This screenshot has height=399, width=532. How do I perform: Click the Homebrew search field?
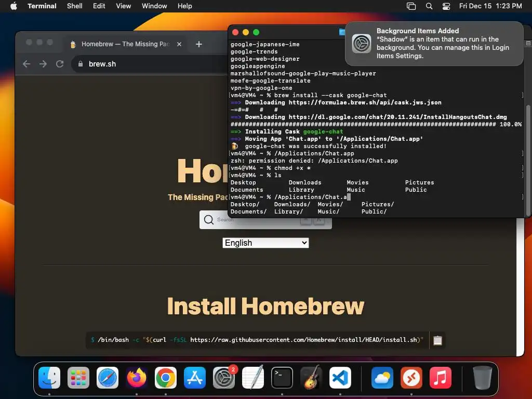point(265,220)
